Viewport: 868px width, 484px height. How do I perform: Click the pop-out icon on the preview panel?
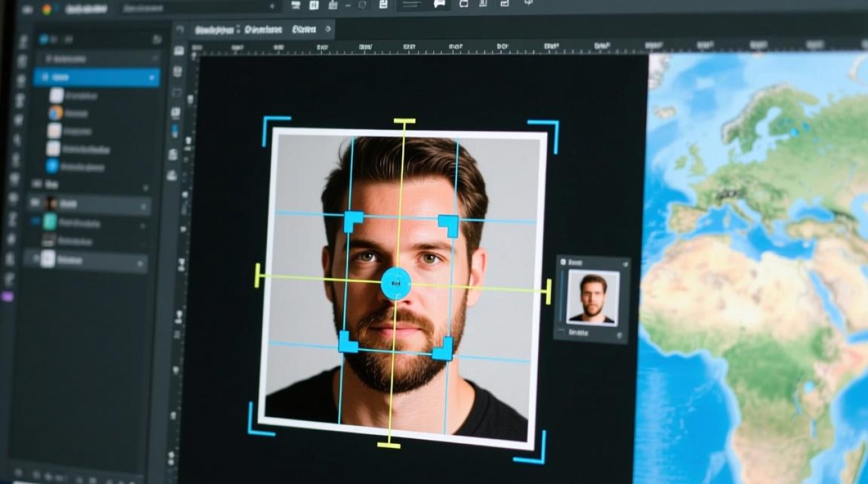pos(624,263)
